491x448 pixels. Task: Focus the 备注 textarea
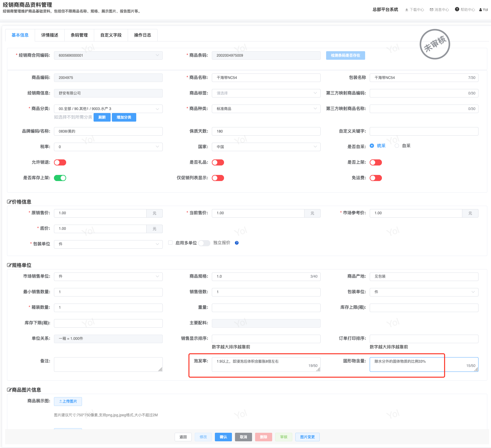click(x=108, y=364)
